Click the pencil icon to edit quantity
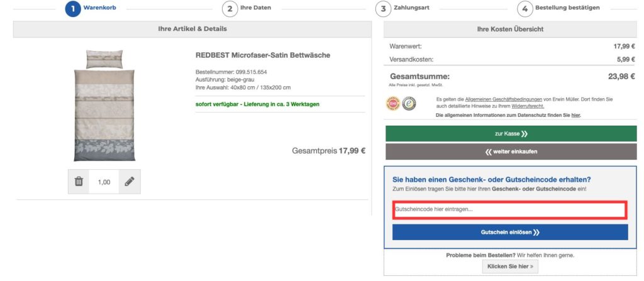The height and width of the screenshot is (281, 644). point(130,182)
